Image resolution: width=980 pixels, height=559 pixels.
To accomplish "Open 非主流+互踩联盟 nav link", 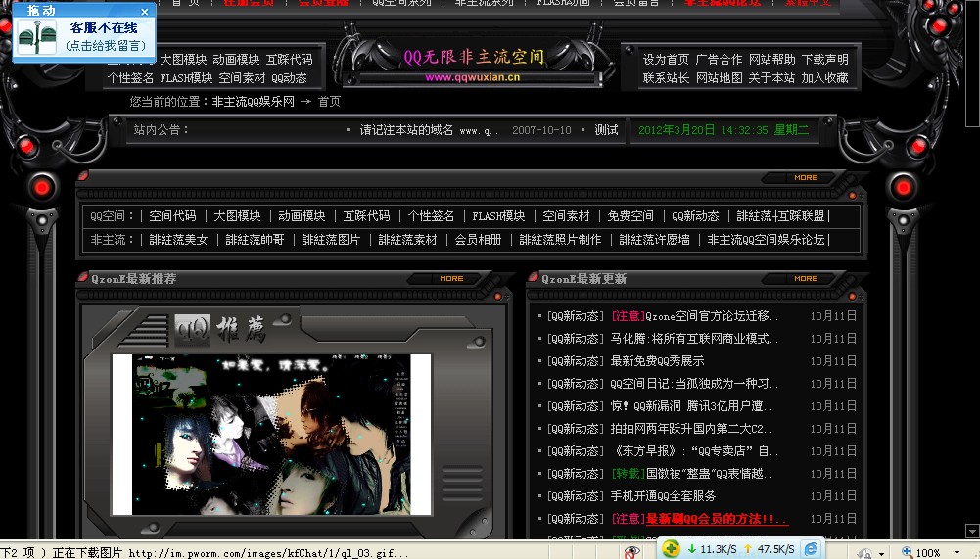I will (x=780, y=215).
